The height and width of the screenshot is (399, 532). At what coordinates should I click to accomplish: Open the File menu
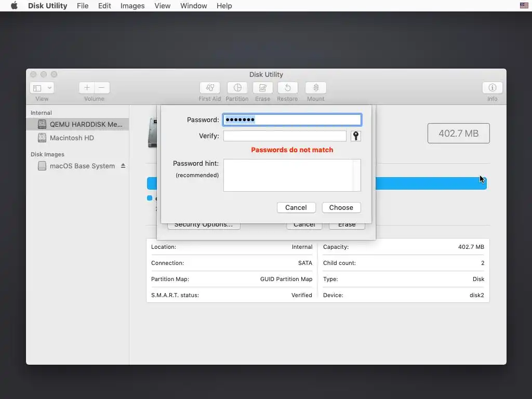pyautogui.click(x=83, y=6)
